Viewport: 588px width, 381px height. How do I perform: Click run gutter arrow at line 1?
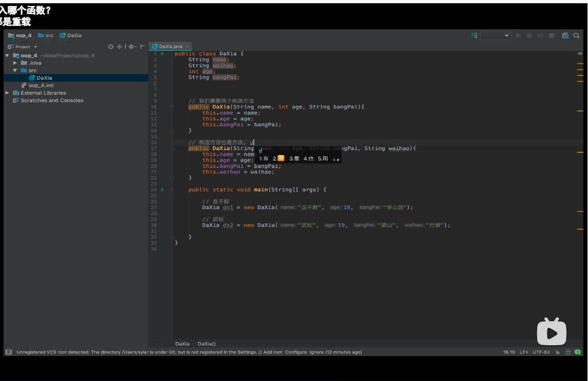coord(163,54)
